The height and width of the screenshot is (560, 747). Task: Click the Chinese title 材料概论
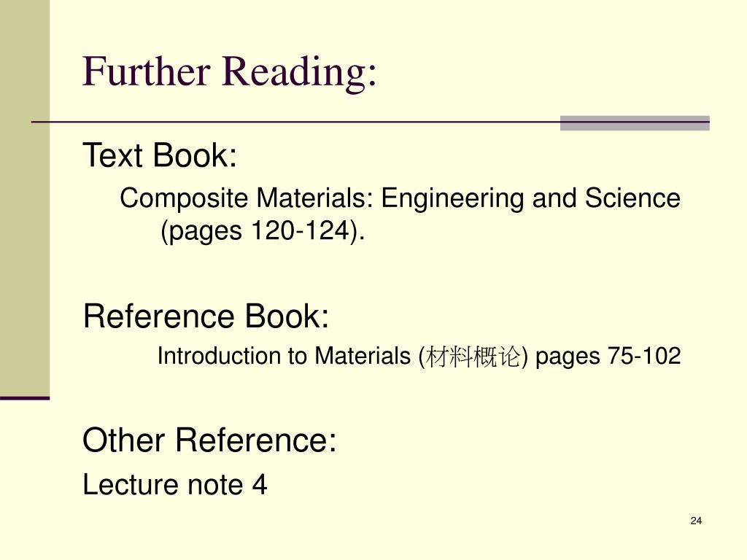(473, 357)
